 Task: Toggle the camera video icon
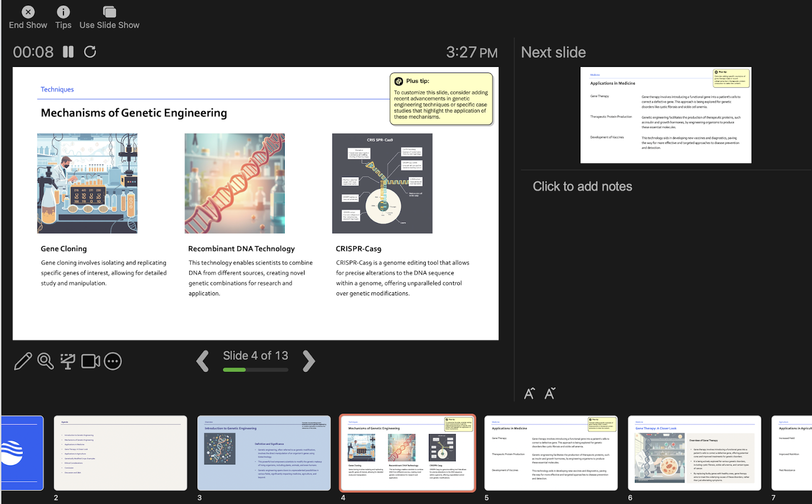(x=90, y=361)
